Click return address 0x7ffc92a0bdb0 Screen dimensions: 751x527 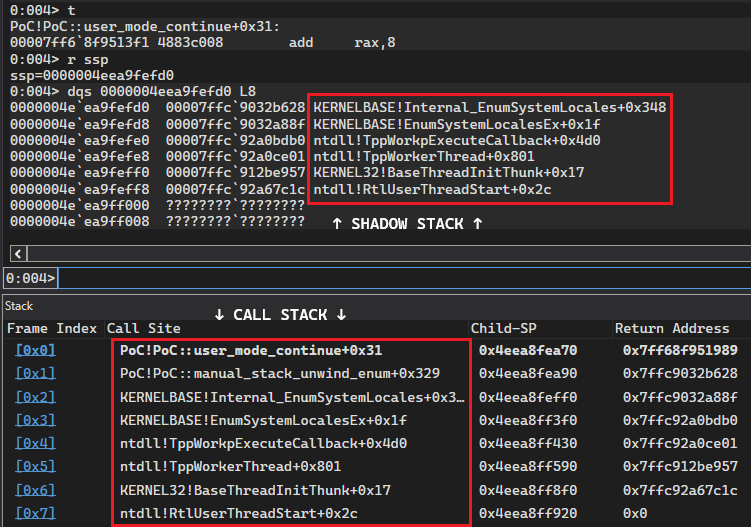tap(680, 420)
